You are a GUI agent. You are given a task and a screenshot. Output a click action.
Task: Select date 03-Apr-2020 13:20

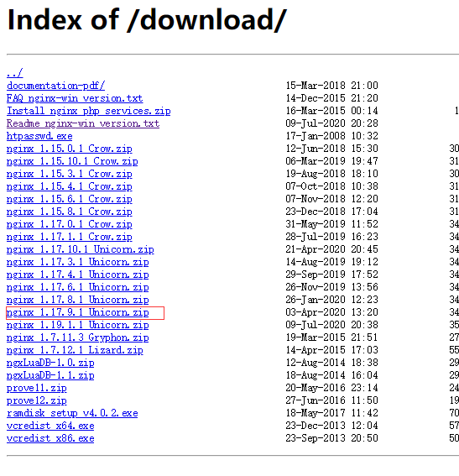332,312
